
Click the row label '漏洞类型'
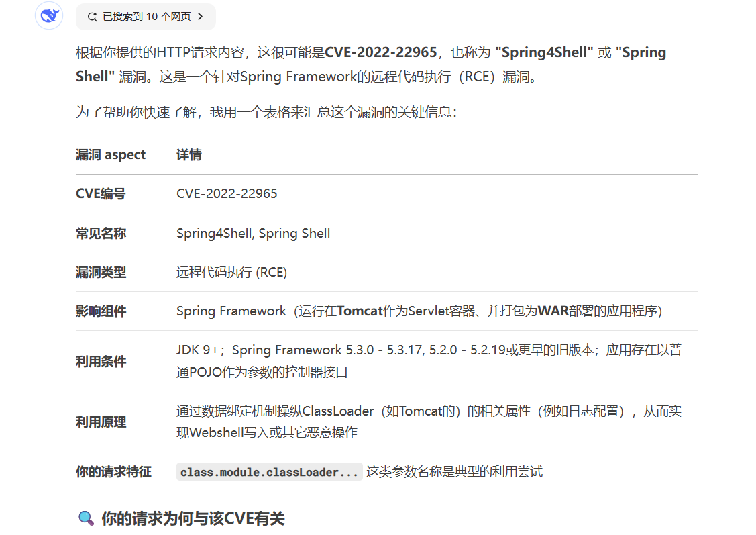click(101, 273)
